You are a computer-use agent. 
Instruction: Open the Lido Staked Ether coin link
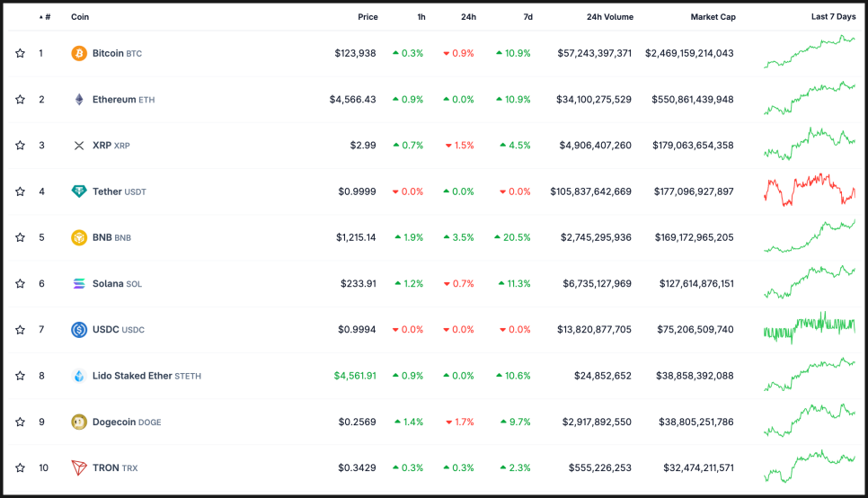(132, 376)
